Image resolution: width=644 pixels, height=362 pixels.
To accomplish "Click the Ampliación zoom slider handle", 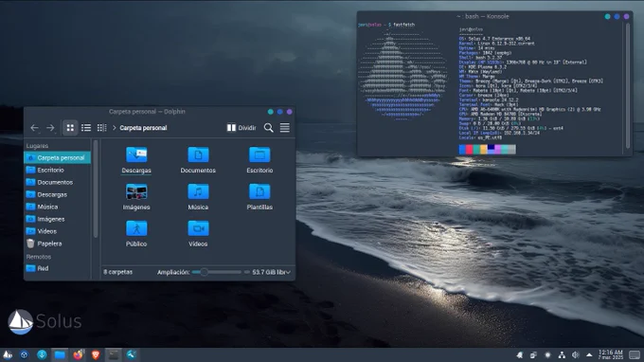I will 204,272.
